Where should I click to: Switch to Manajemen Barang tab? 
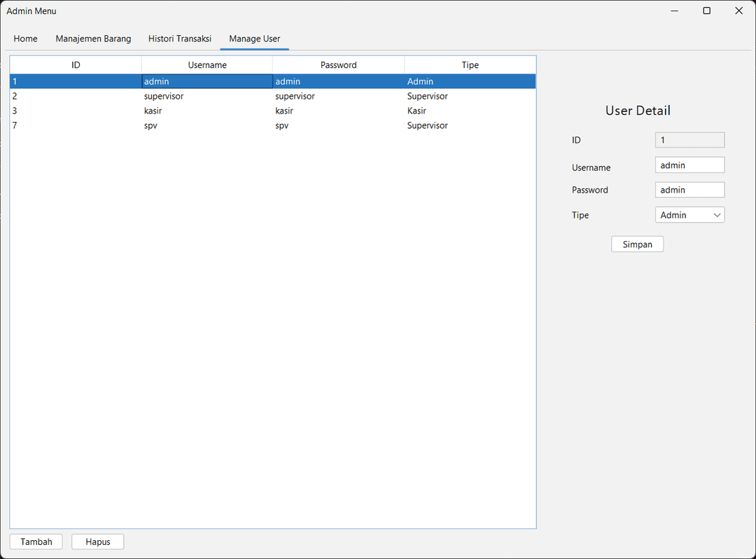click(x=93, y=39)
